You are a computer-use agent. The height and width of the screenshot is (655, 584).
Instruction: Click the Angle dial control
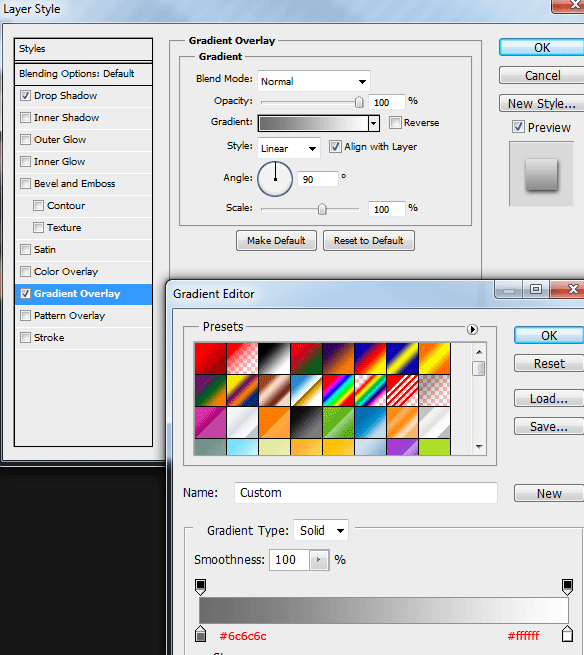point(275,179)
